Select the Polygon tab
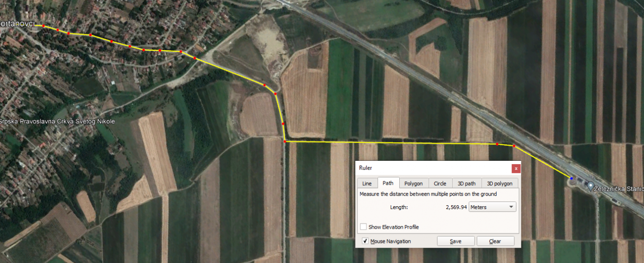This screenshot has width=644, height=263. (414, 183)
